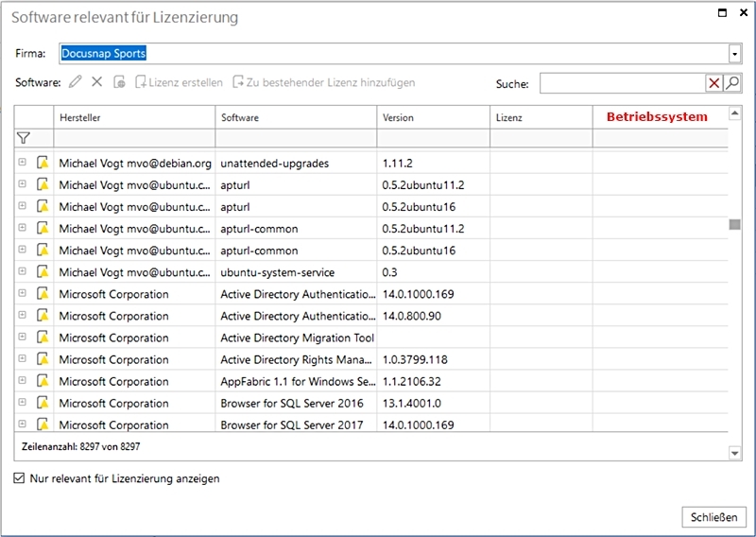Click the X delete software icon
The height and width of the screenshot is (537, 756).
tap(96, 83)
